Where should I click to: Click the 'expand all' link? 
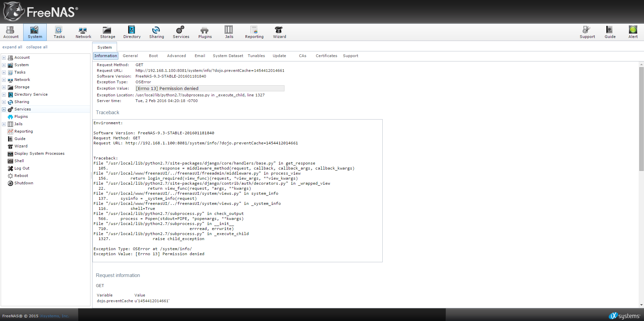12,47
